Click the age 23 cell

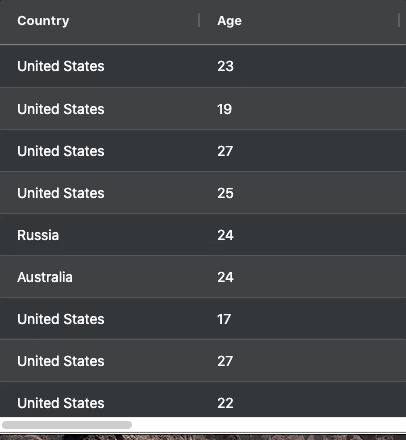tap(226, 66)
